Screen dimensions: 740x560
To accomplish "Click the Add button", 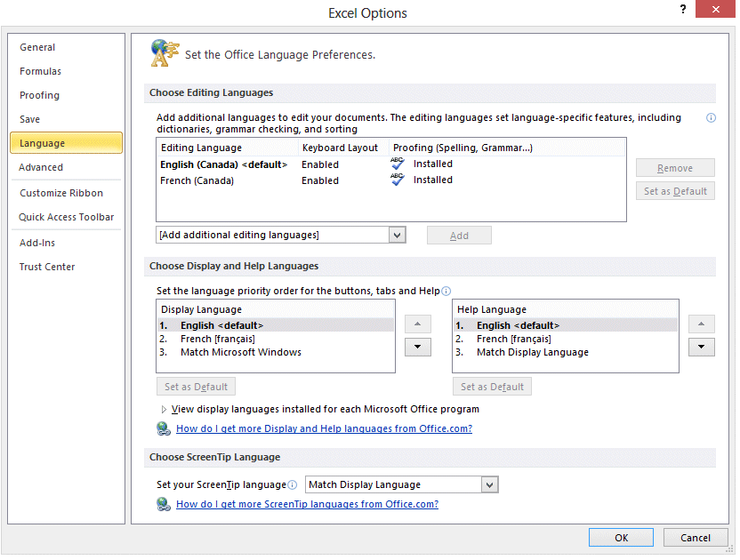I will click(459, 235).
